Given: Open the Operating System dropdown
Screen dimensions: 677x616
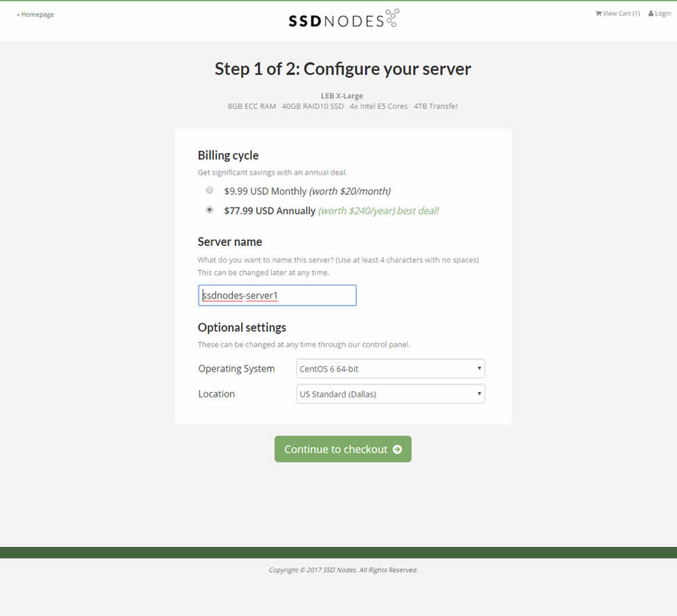Looking at the screenshot, I should pos(390,369).
